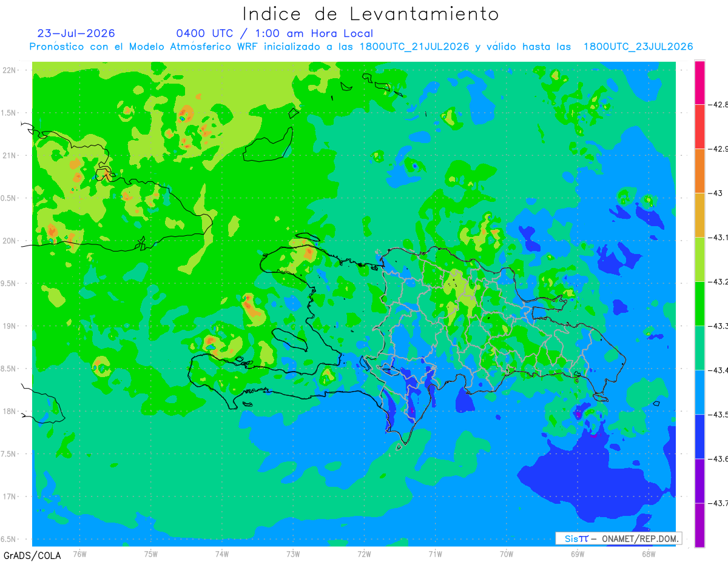Click the '19N' latitude label

[x=10, y=326]
